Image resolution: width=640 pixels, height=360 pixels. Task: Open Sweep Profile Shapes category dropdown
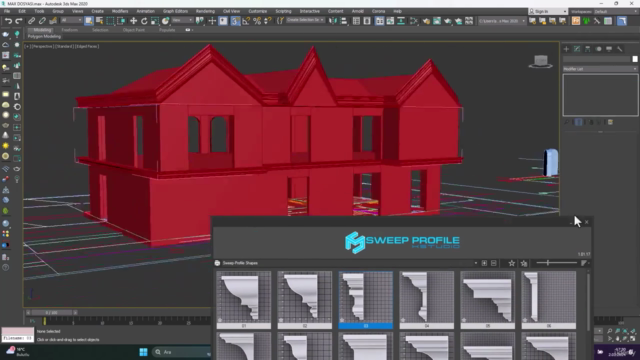pyautogui.click(x=476, y=263)
